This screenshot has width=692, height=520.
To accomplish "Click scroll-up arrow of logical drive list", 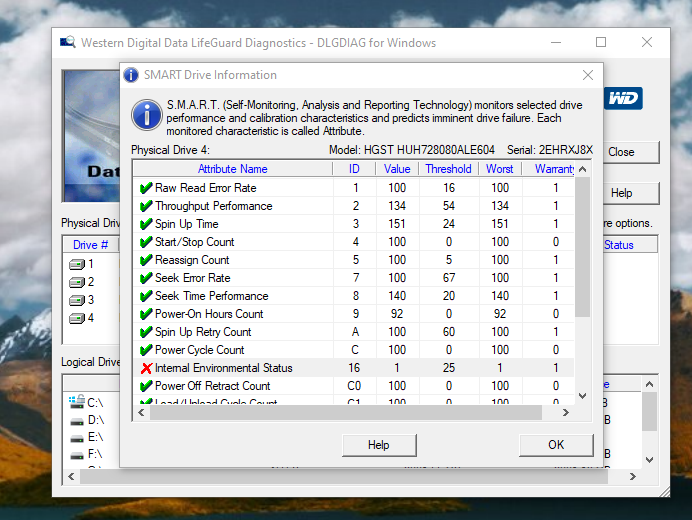I will [x=649, y=384].
